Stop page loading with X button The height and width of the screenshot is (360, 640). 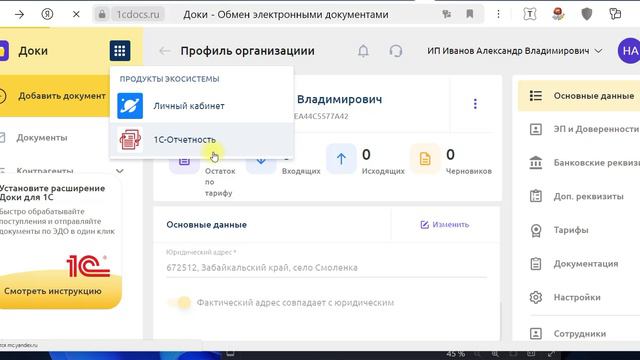pos(76,14)
